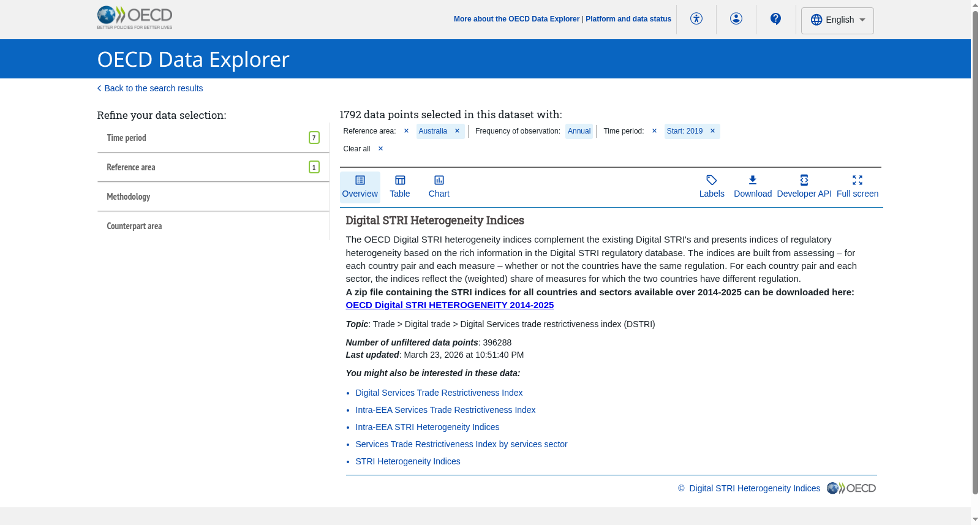Click the scrollbar up arrow
Image resolution: width=980 pixels, height=525 pixels.
pyautogui.click(x=975, y=5)
